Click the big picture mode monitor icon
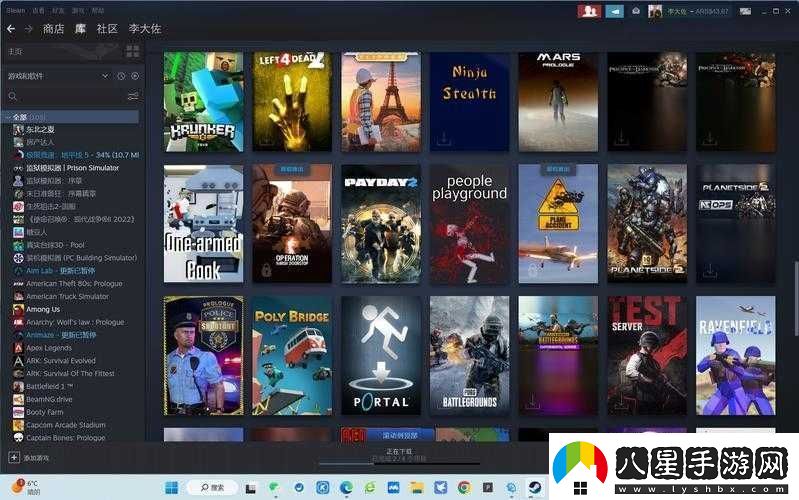The height and width of the screenshot is (500, 799). pyautogui.click(x=745, y=11)
